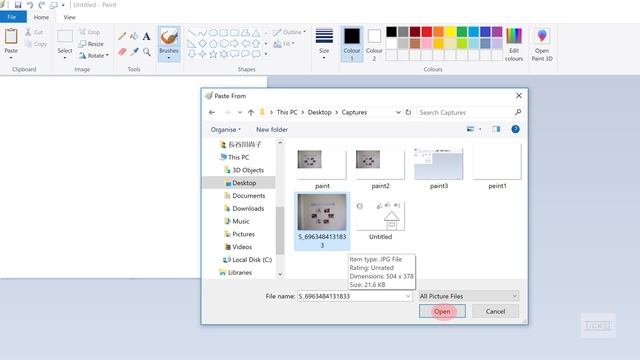Open the shape Outline dropdown
Image resolution: width=640 pixels, height=360 pixels.
pos(289,32)
